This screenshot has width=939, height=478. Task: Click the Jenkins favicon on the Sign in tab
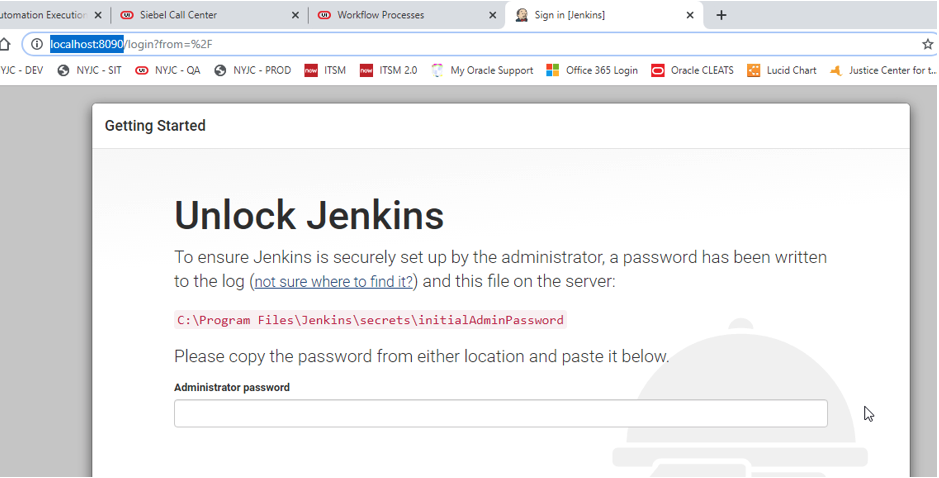coord(522,15)
